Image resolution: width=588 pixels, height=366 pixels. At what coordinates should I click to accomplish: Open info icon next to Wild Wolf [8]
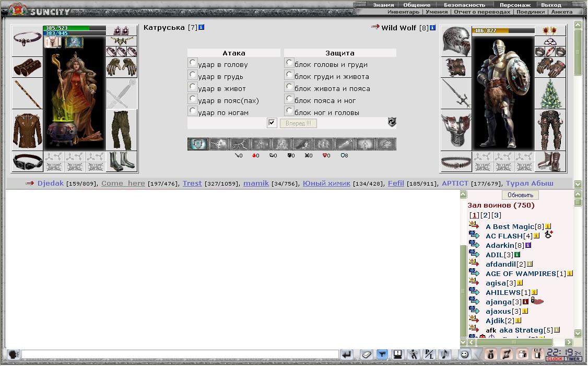[432, 27]
